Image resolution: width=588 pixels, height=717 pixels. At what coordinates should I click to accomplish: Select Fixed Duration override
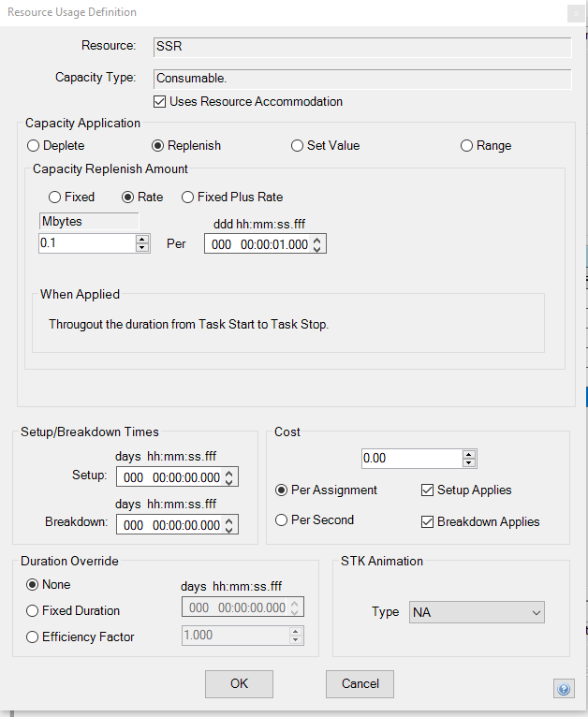pos(33,611)
